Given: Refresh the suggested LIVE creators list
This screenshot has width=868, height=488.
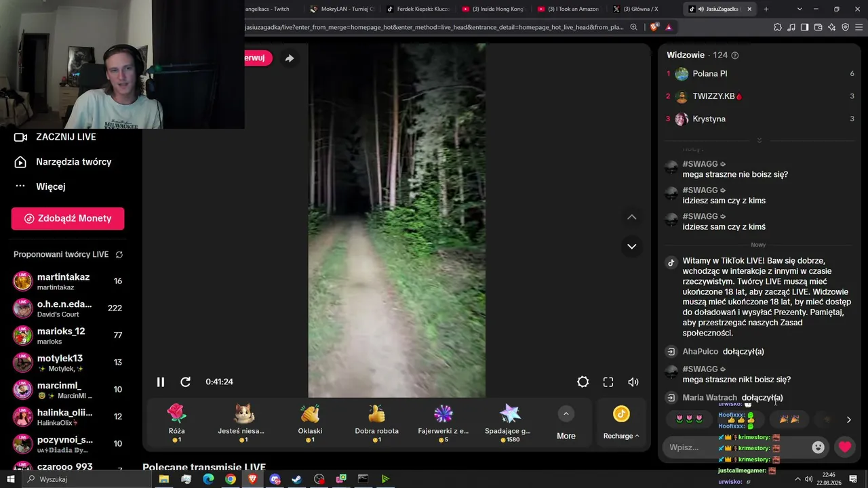Looking at the screenshot, I should pyautogui.click(x=119, y=255).
